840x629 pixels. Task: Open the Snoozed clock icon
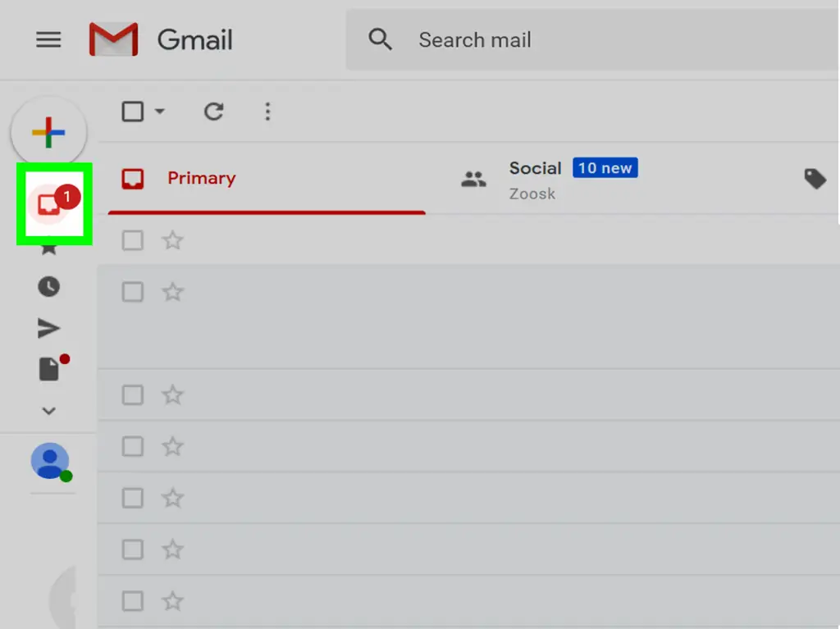48,286
